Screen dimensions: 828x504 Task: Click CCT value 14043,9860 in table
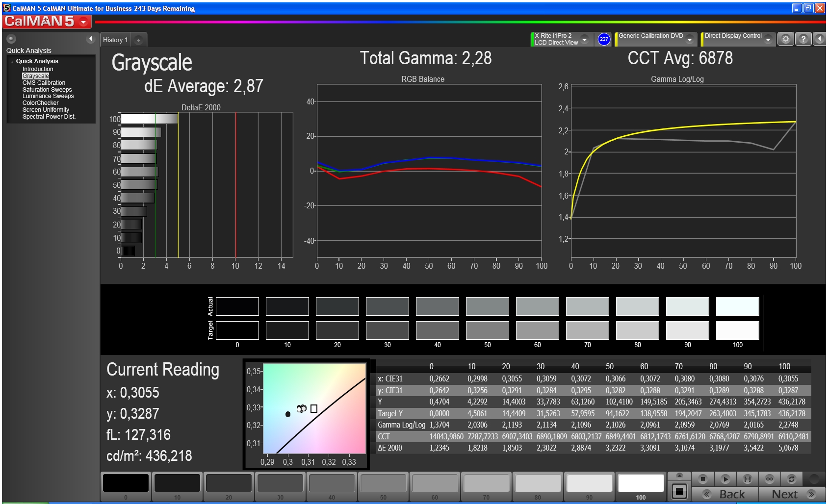click(x=446, y=436)
